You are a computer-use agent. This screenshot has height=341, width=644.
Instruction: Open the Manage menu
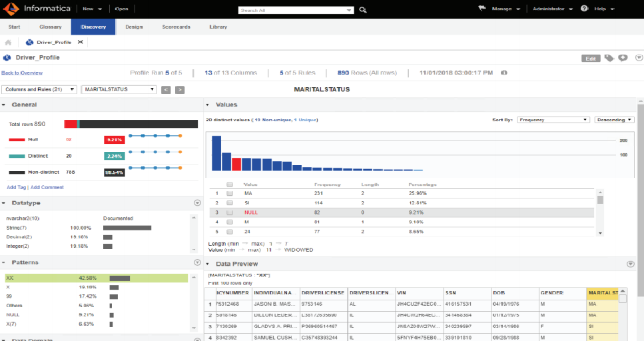click(505, 9)
